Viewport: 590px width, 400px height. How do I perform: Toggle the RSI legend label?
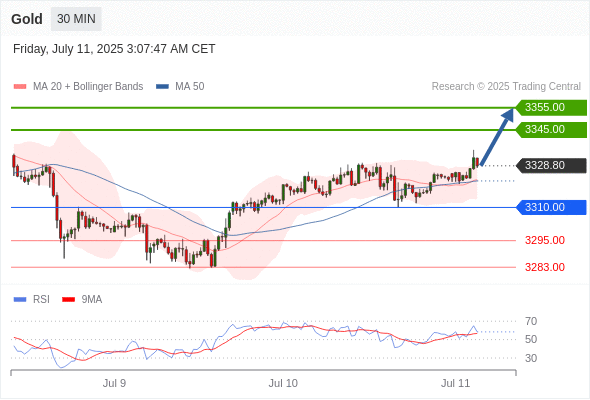pyautogui.click(x=41, y=300)
